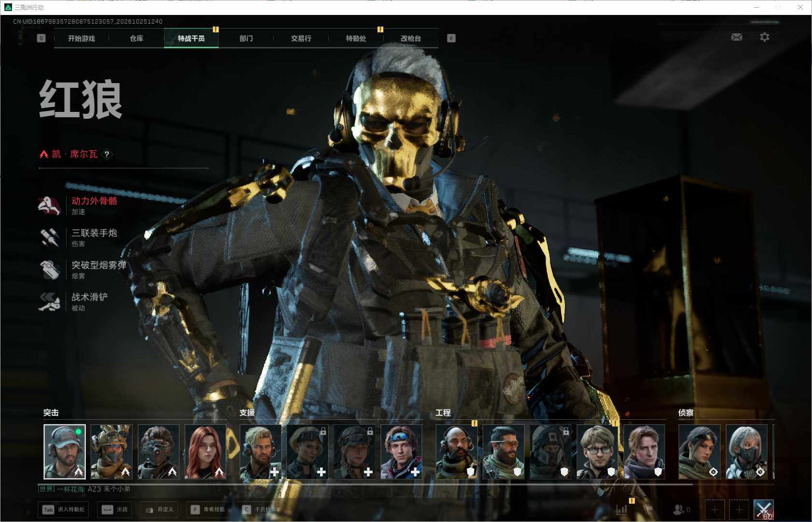Select the 三联装手炮 skill icon
Screen dimensions: 812x522
tap(49, 237)
